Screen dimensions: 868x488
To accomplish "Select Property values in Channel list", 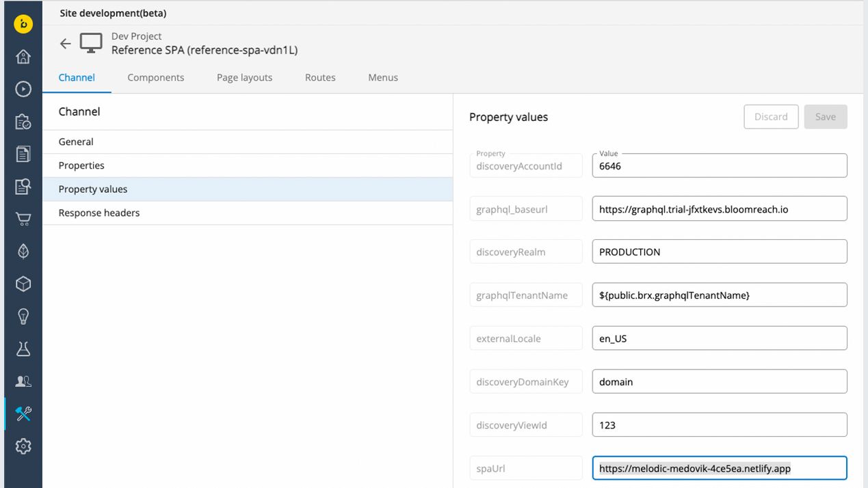I will [x=248, y=189].
